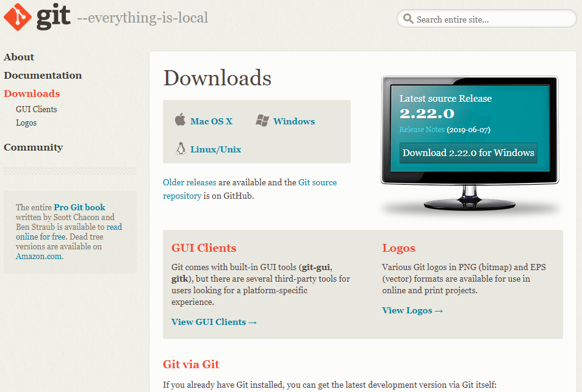The height and width of the screenshot is (392, 582).
Task: Open the Documentation section
Action: tap(43, 75)
